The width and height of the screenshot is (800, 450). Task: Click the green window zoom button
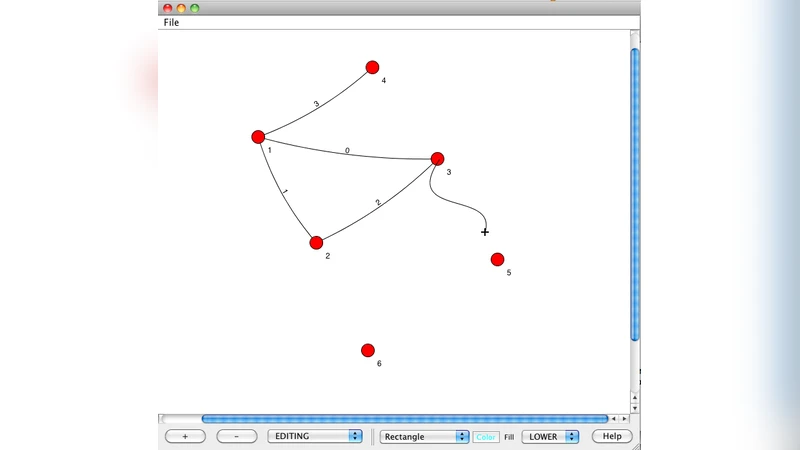[x=195, y=8]
